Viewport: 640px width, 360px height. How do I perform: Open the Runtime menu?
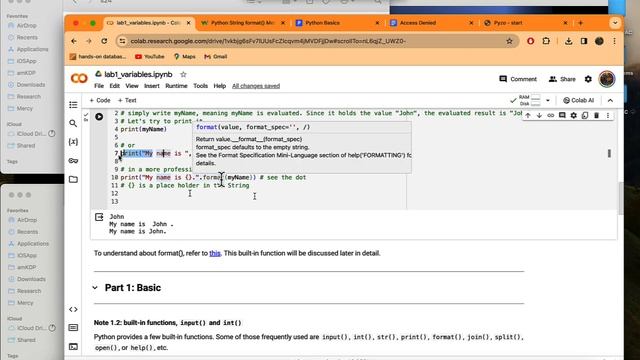coord(176,86)
